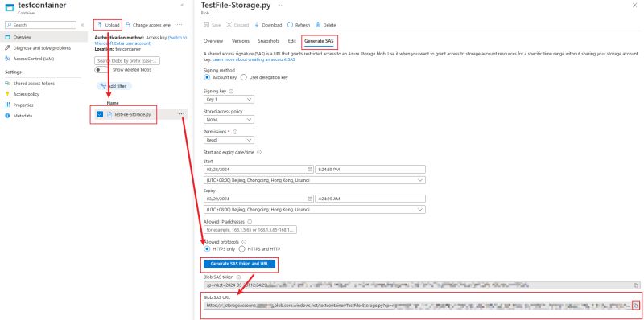The image size is (644, 320).
Task: Click the Download toolbar button
Action: 268,25
